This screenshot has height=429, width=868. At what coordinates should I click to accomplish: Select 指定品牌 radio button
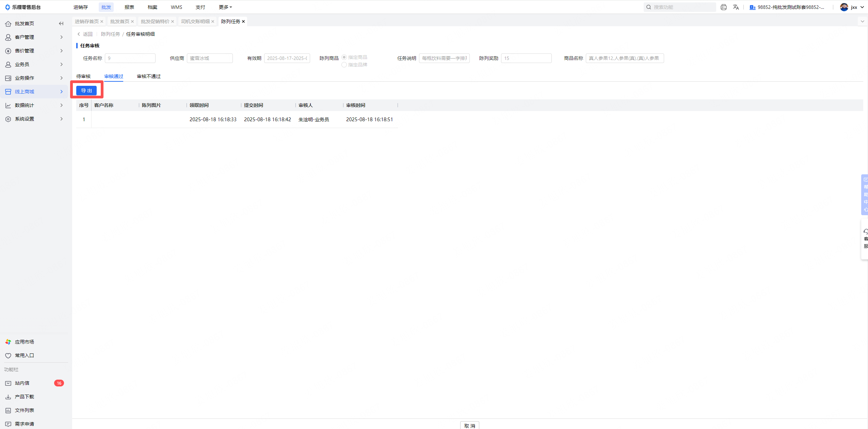[x=344, y=65]
